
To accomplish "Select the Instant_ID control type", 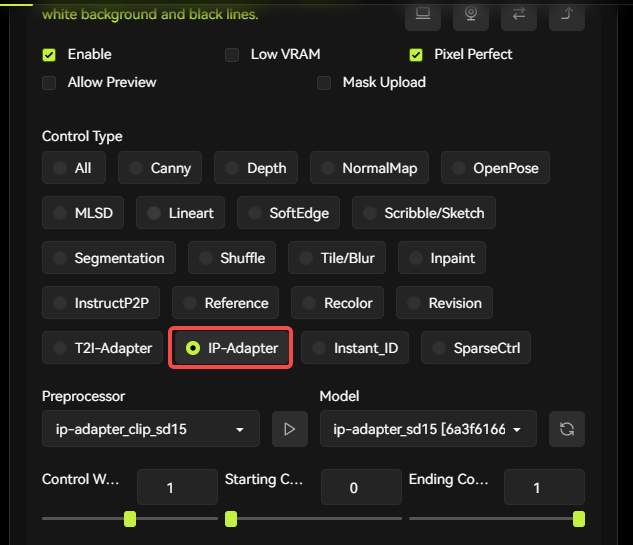I will pos(355,348).
